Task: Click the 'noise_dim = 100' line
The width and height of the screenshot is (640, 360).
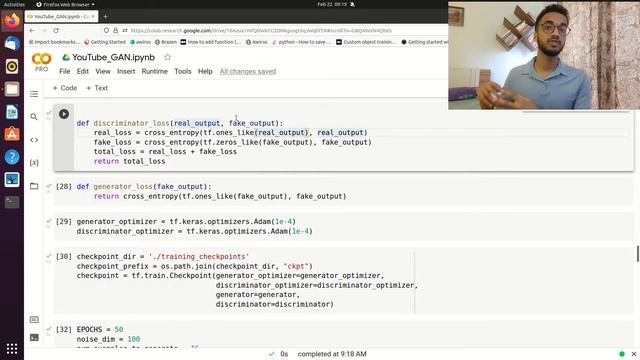Action: pyautogui.click(x=108, y=339)
